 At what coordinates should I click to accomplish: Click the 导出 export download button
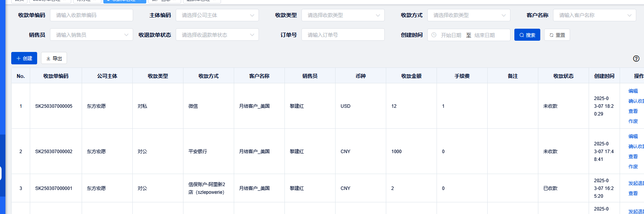[54, 58]
